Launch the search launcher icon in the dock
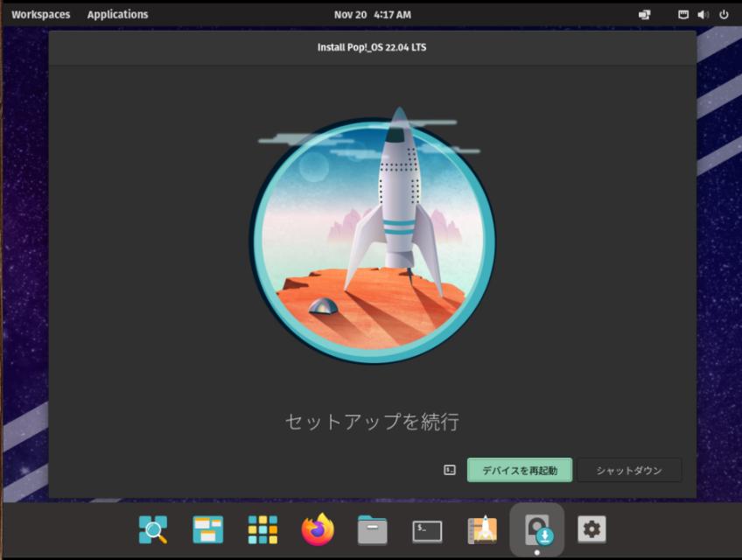The width and height of the screenshot is (742, 560). coord(153,529)
